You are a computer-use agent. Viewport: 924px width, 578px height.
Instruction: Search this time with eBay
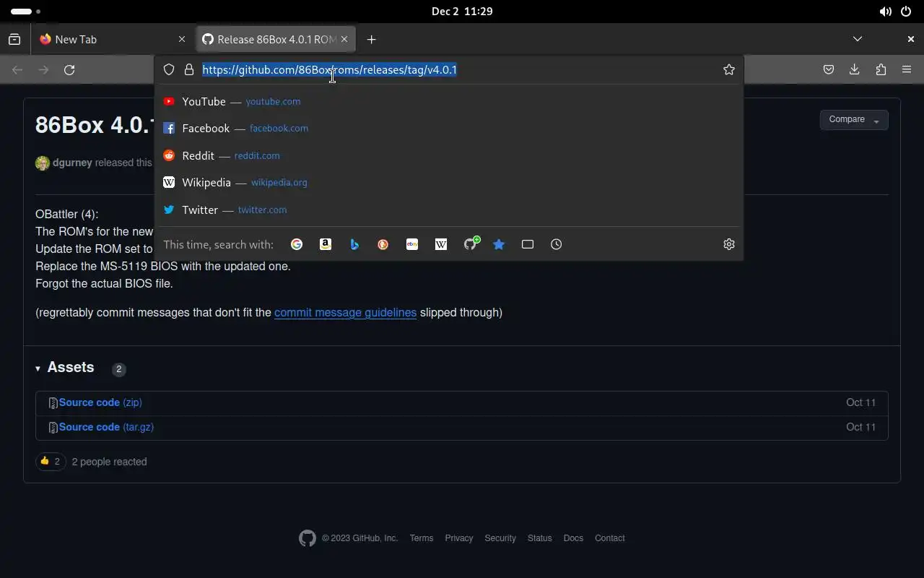pos(412,244)
